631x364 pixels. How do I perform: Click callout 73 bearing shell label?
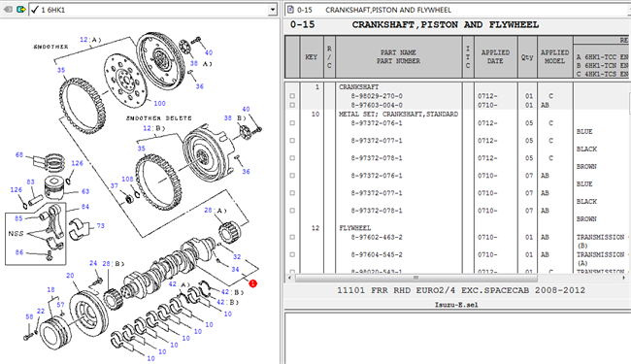click(101, 225)
